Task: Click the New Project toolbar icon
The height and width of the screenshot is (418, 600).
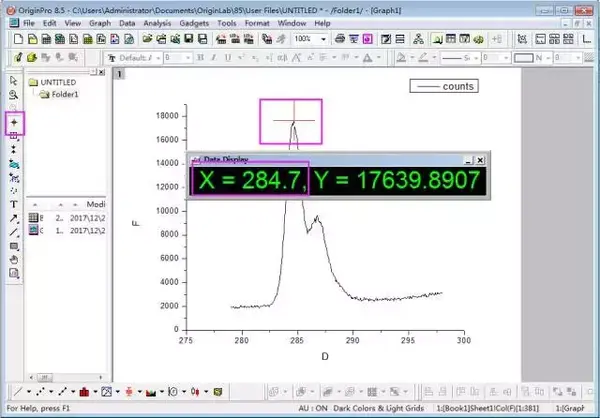Action: (x=18, y=39)
